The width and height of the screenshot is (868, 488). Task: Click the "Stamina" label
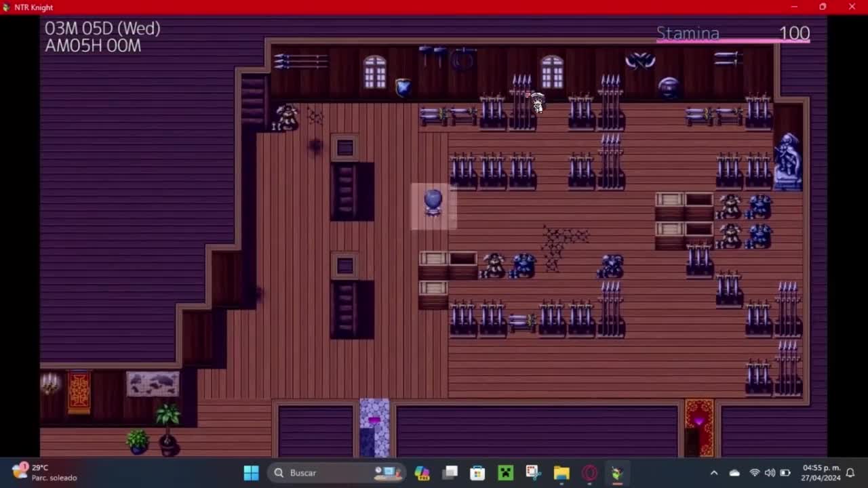click(688, 33)
